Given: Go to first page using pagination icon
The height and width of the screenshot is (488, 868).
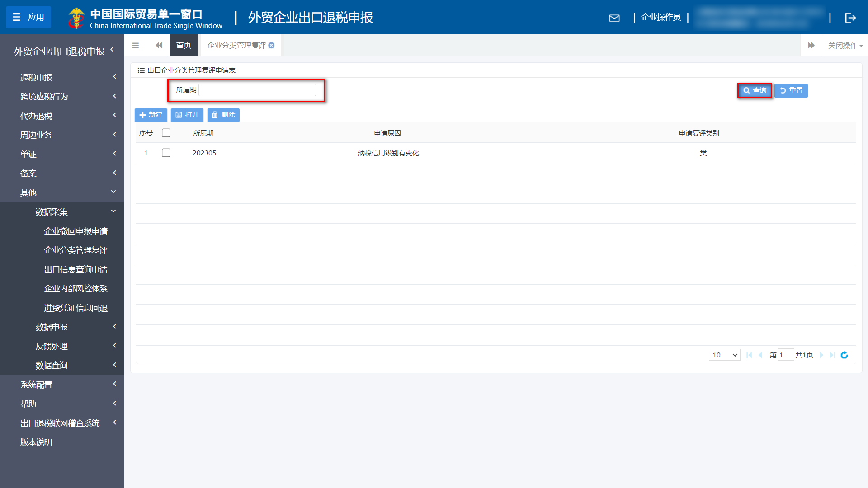Looking at the screenshot, I should click(x=749, y=355).
